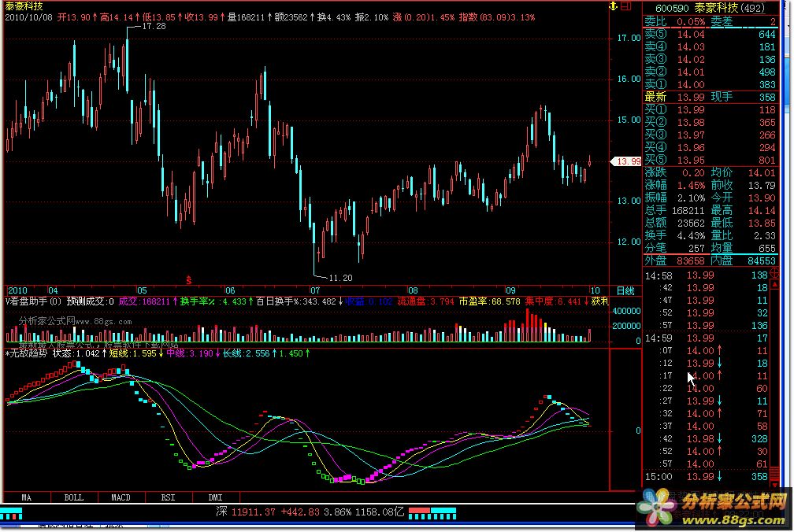794x532 pixels.
Task: Click the V看盘助手 indicator title
Action: (x=33, y=301)
